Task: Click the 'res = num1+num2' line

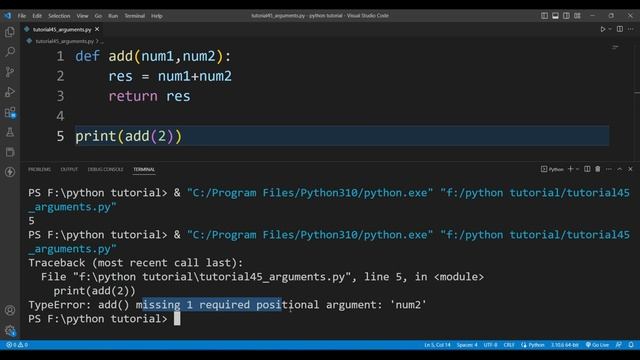Action: [x=170, y=76]
